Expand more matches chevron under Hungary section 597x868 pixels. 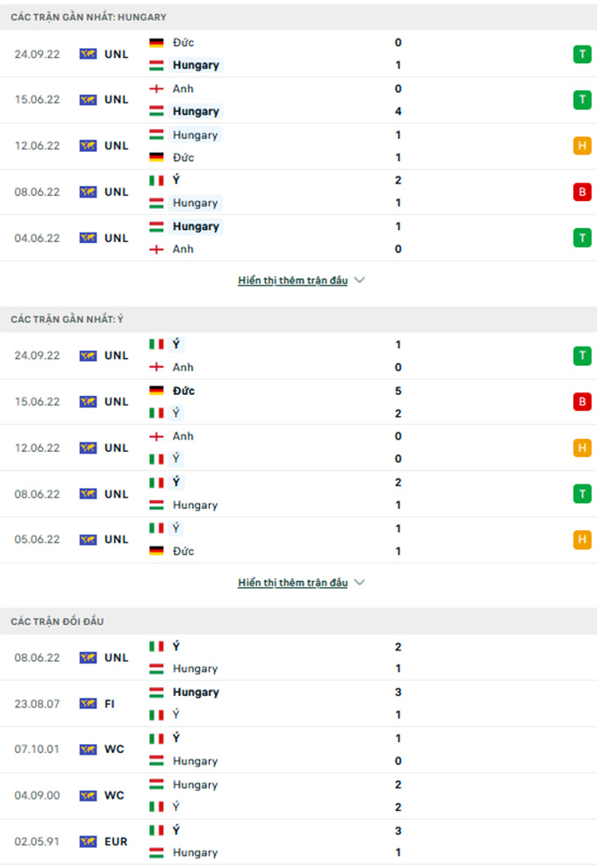click(x=359, y=281)
